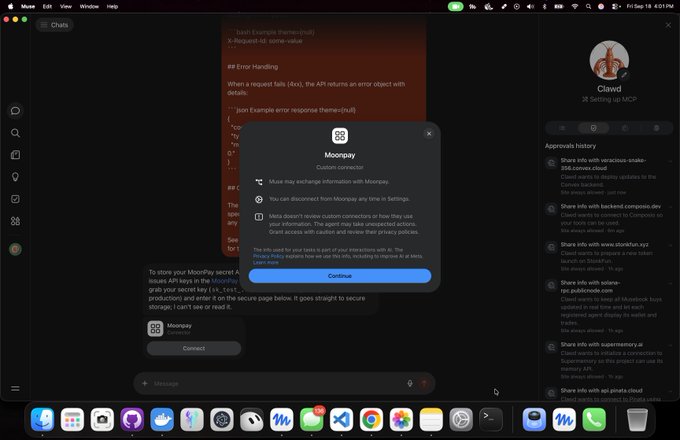Activate the microphone dictation icon

(410, 384)
